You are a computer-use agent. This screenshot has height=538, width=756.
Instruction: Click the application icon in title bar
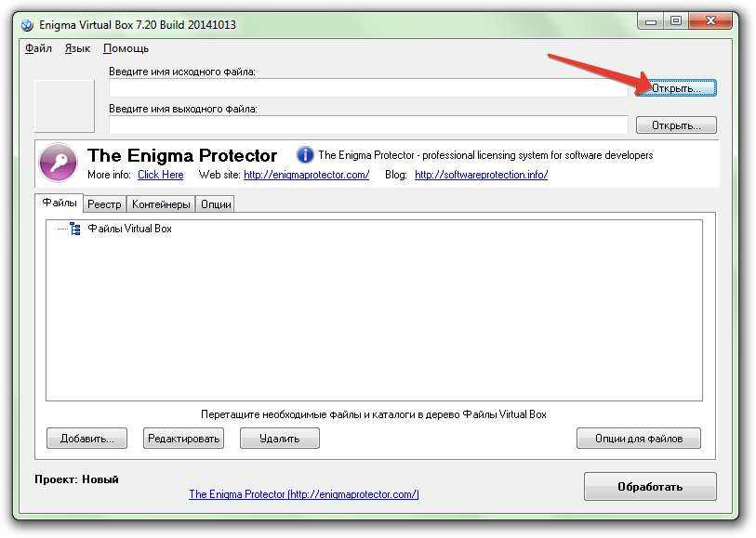click(27, 24)
